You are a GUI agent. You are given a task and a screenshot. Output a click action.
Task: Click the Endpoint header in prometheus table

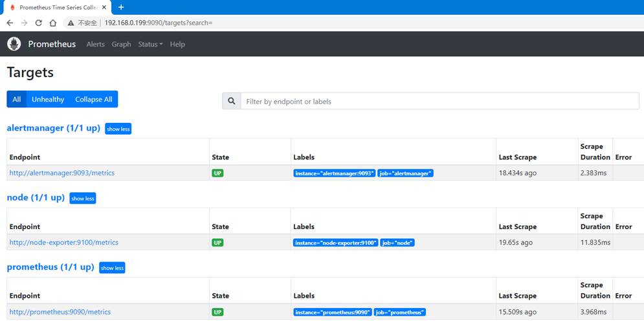pos(25,296)
